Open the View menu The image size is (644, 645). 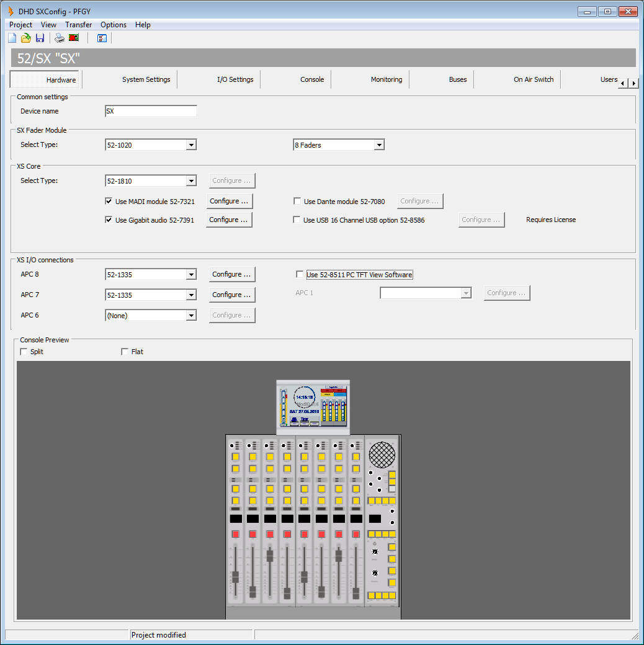coord(48,25)
